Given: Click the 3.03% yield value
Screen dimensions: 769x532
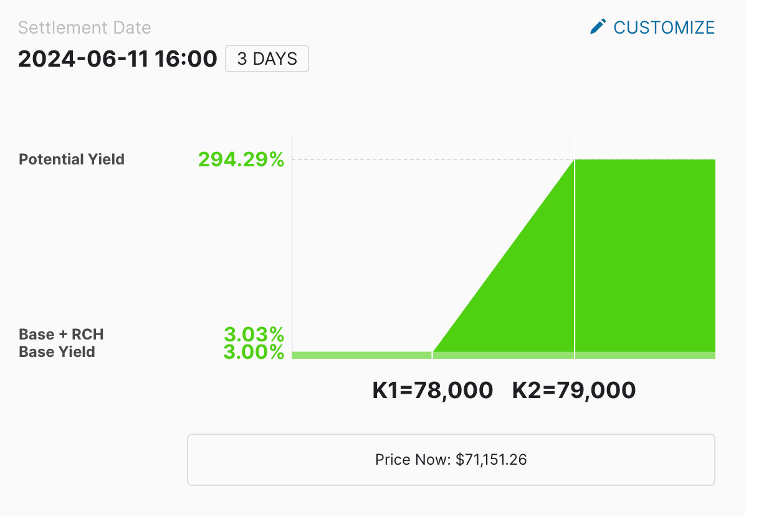Looking at the screenshot, I should [254, 334].
